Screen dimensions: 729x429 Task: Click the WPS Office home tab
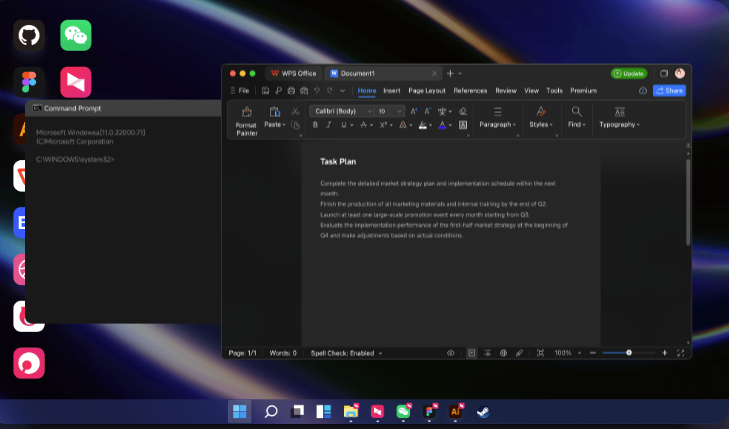(293, 73)
